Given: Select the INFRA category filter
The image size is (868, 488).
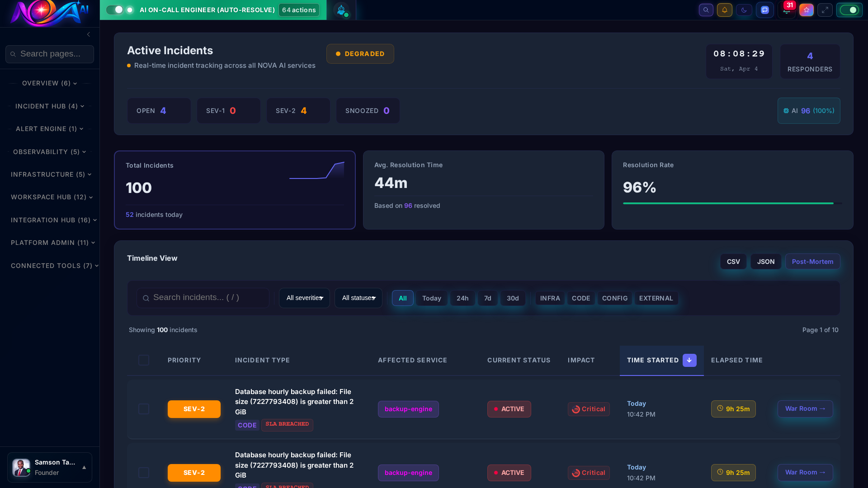Looking at the screenshot, I should (x=550, y=298).
